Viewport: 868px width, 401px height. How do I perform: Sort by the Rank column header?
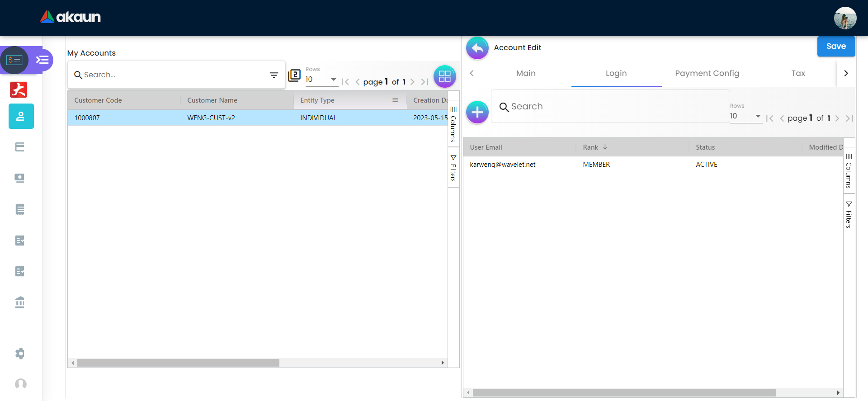coord(590,147)
